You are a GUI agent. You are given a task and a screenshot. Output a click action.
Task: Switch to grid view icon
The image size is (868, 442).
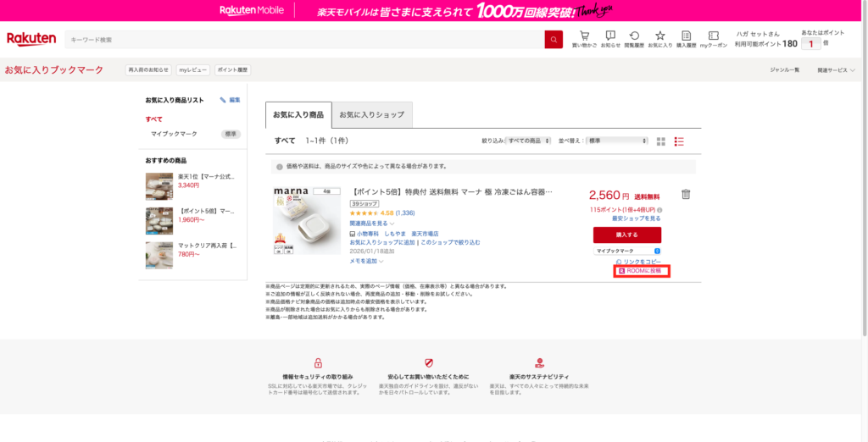[660, 141]
